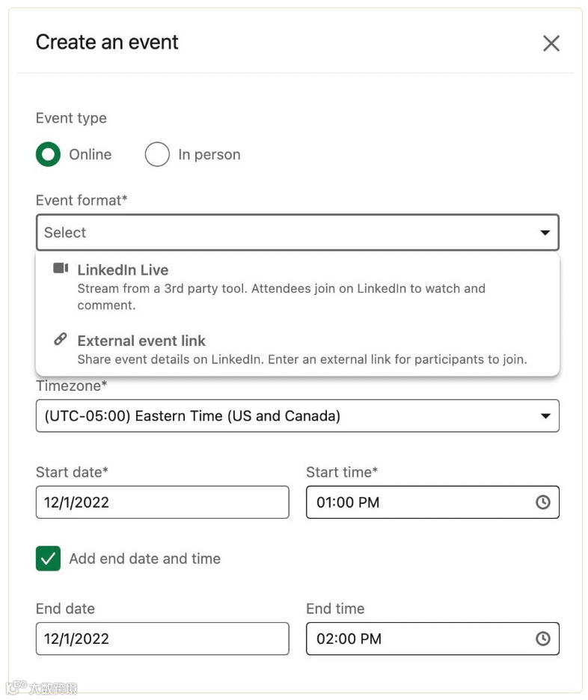The image size is (588, 700).
Task: Pick External event link option
Action: 141,341
